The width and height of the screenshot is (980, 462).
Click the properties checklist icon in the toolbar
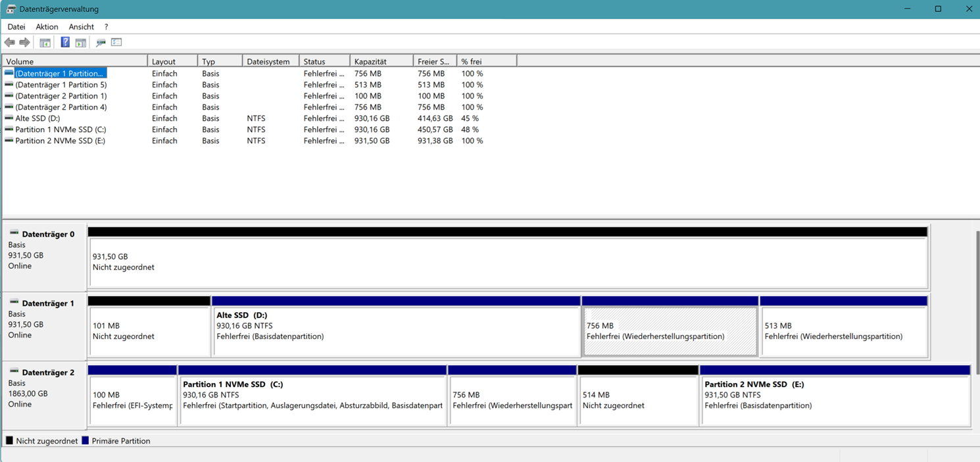[x=116, y=42]
